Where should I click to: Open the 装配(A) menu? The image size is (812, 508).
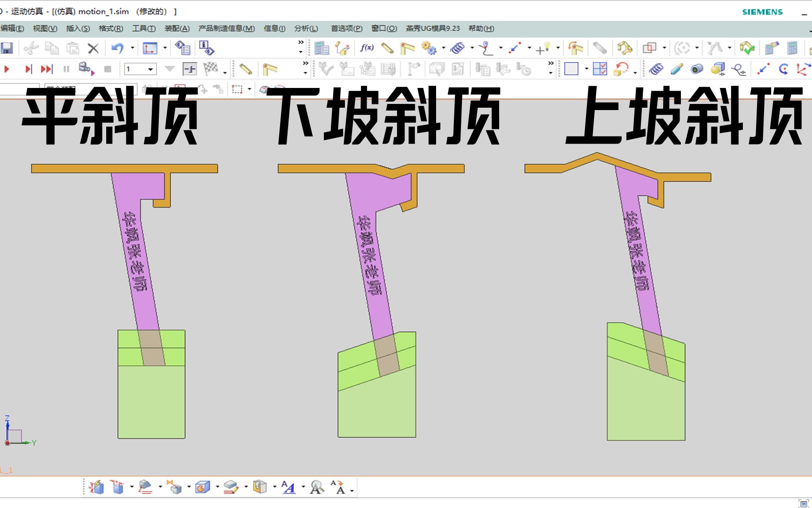(x=177, y=28)
